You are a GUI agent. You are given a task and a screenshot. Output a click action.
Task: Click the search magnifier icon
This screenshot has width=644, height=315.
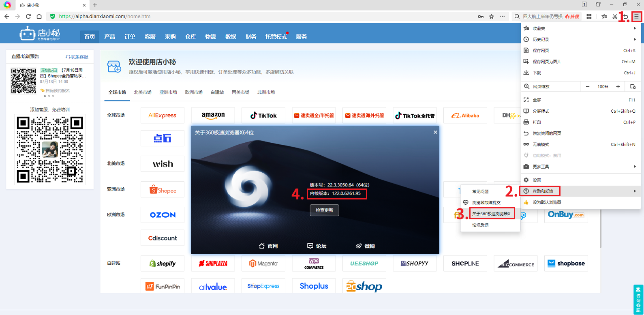[517, 17]
